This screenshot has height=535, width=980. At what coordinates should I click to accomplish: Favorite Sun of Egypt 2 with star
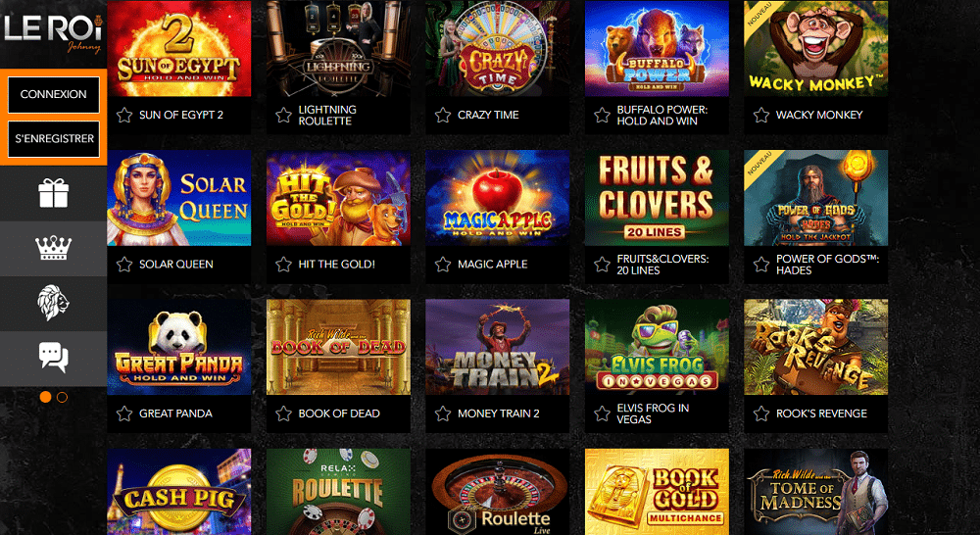124,115
